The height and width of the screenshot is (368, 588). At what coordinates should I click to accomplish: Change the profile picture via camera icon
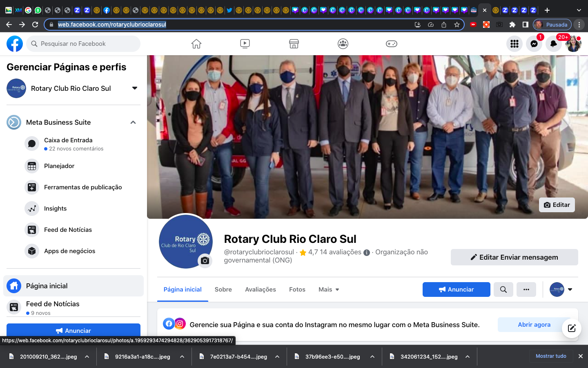click(x=205, y=261)
